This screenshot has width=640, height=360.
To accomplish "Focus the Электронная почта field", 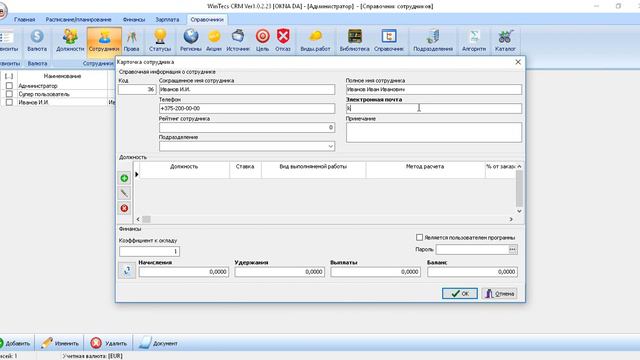I will coord(433,108).
